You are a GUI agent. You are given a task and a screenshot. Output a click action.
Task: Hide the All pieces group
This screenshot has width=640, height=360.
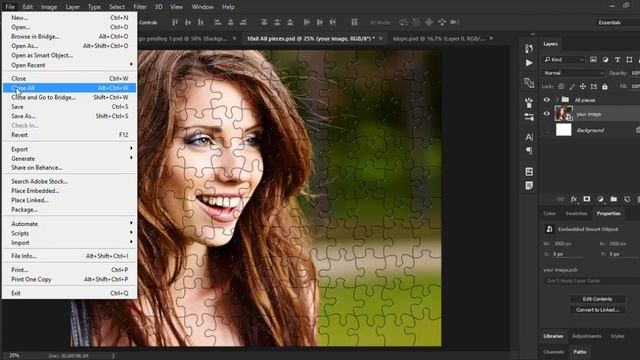547,100
